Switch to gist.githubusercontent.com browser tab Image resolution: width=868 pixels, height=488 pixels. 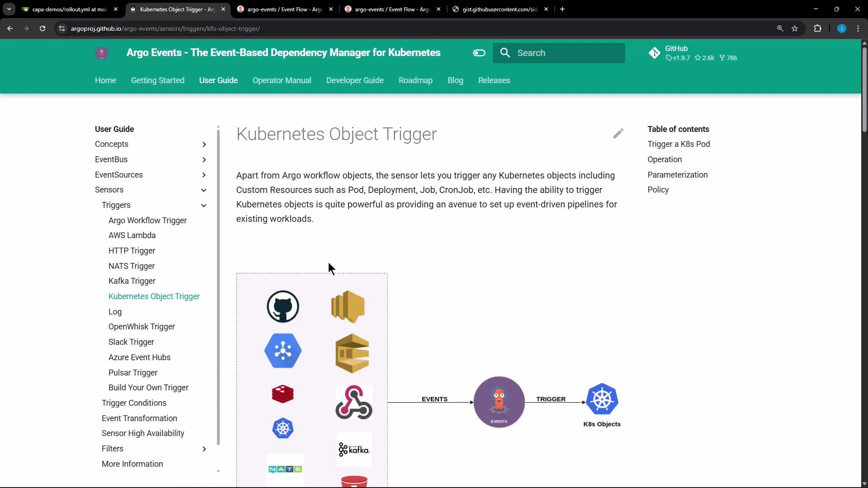coord(500,9)
